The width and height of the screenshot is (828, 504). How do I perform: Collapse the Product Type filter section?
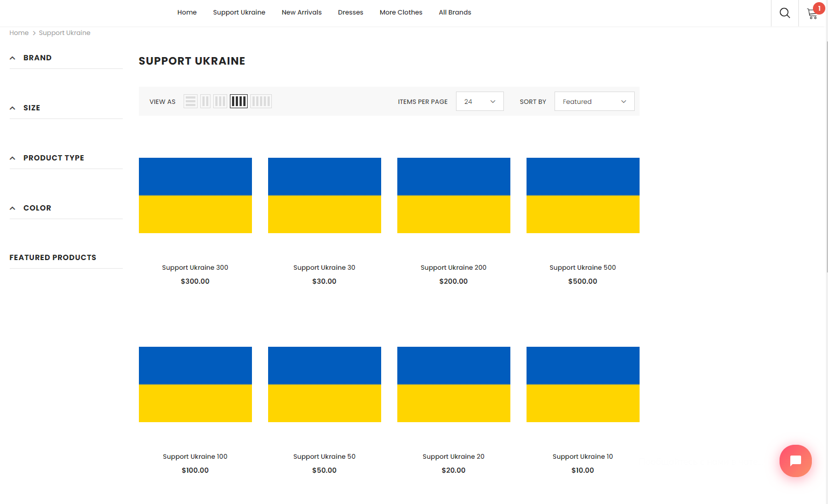(x=66, y=158)
